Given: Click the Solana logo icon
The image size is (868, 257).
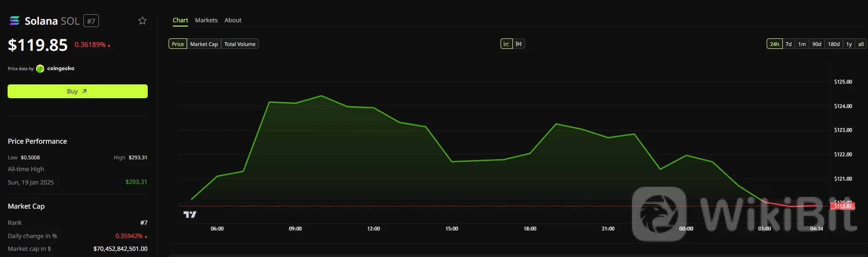Looking at the screenshot, I should click(14, 20).
